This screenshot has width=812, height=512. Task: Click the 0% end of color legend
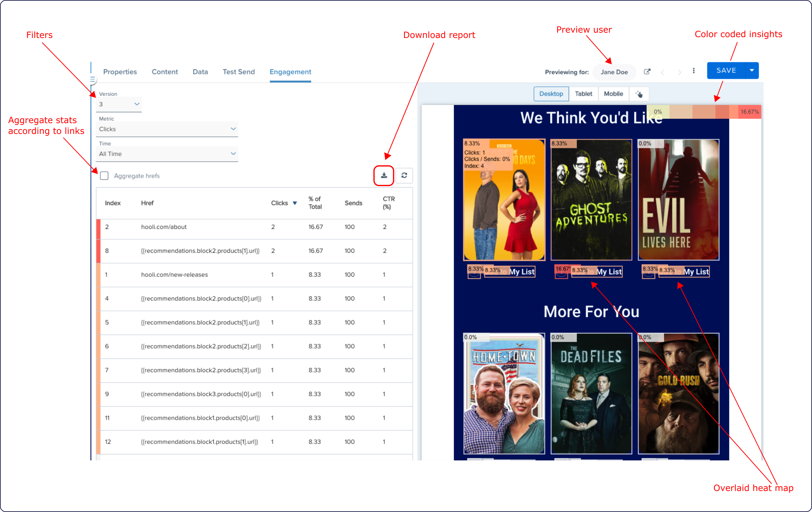coord(658,112)
